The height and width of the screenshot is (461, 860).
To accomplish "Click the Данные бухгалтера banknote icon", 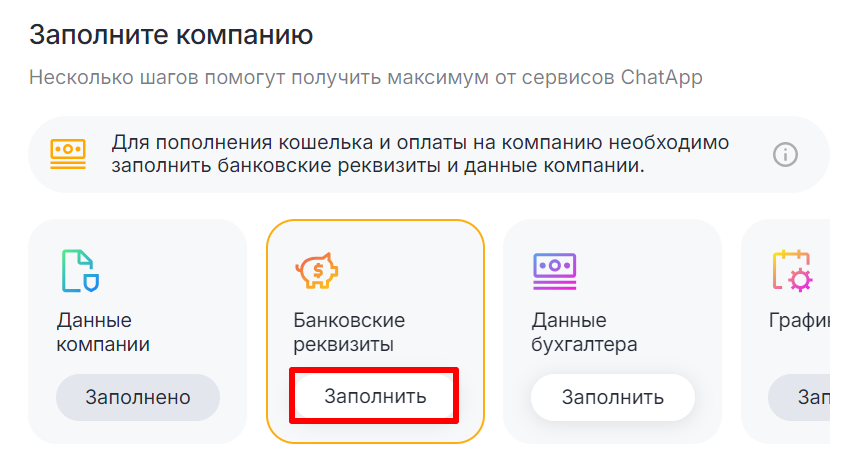I will 556,270.
